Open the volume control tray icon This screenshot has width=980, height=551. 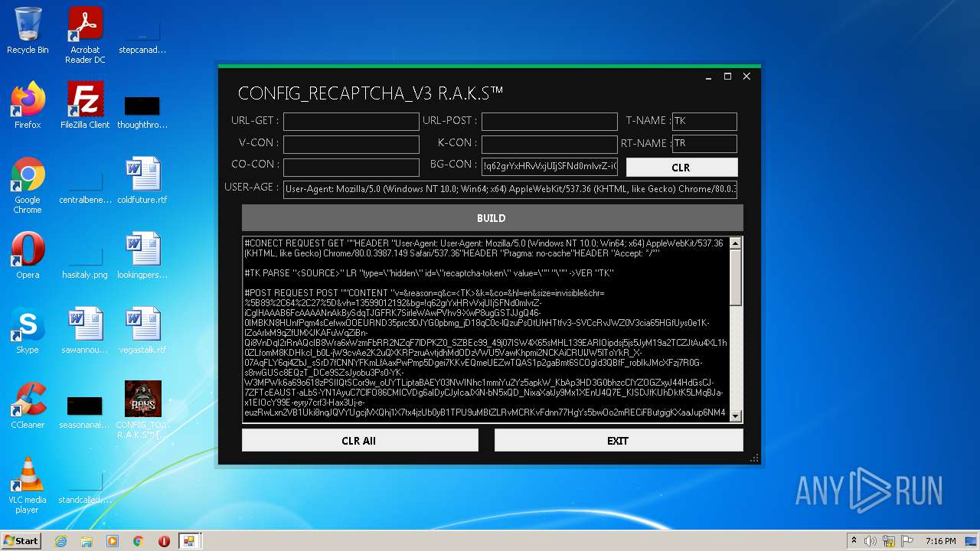871,541
